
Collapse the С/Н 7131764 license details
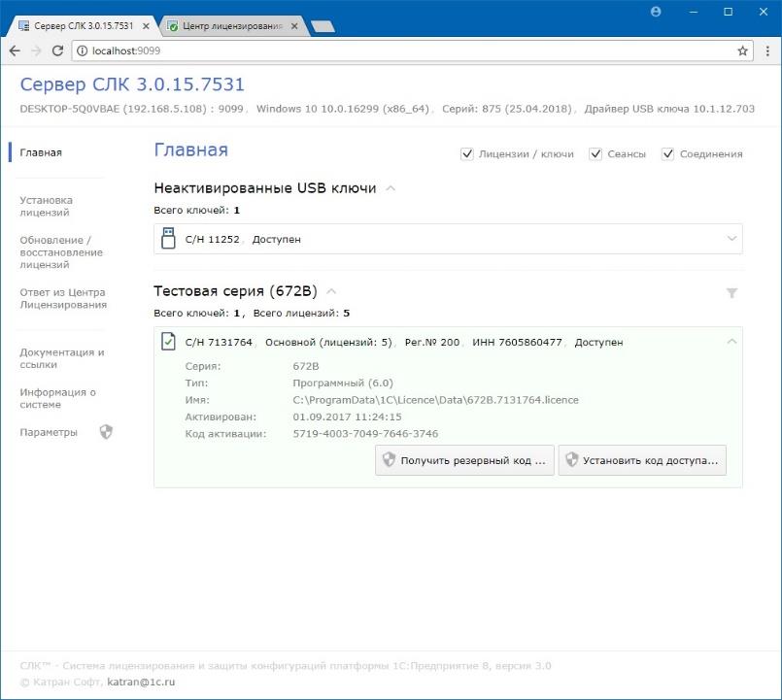pyautogui.click(x=731, y=342)
